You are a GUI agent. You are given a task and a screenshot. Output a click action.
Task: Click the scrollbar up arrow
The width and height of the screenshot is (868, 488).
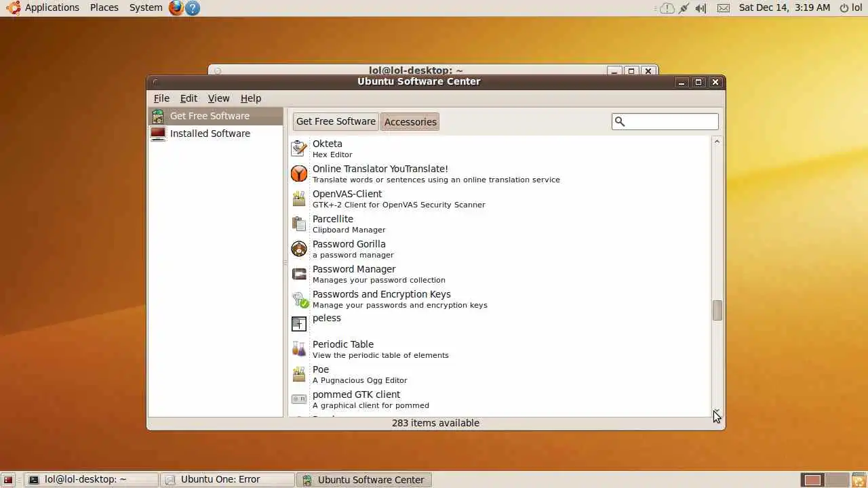(717, 141)
